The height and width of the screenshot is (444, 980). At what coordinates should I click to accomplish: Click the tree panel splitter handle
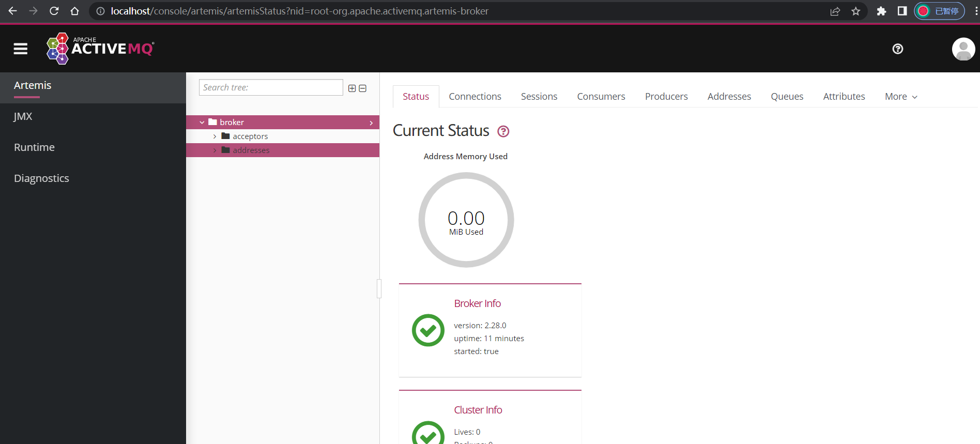[x=379, y=289]
